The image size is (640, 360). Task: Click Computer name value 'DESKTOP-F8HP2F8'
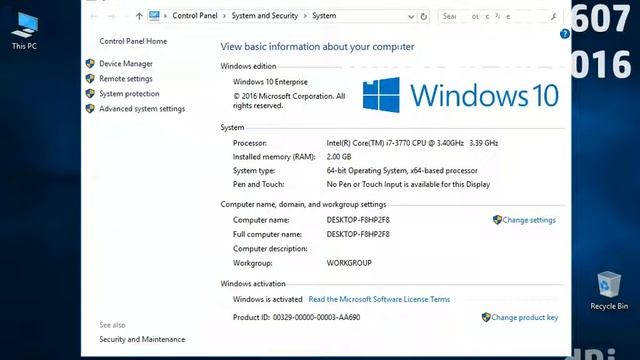coord(358,220)
